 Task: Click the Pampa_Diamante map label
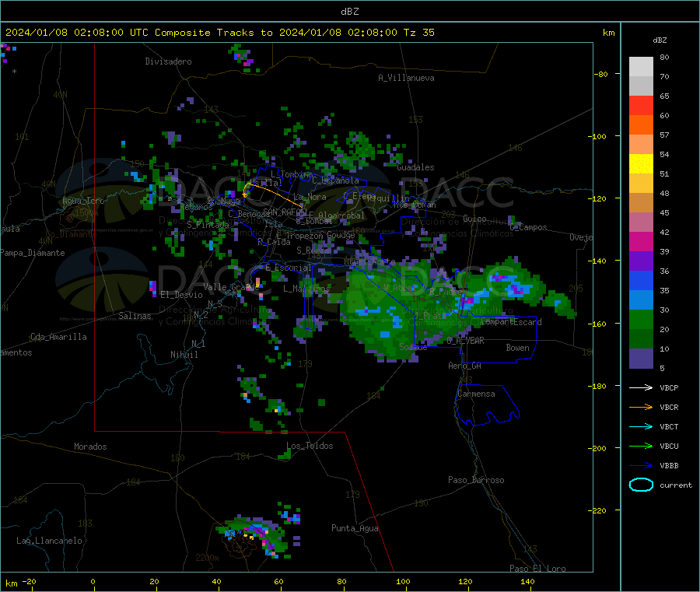33,253
